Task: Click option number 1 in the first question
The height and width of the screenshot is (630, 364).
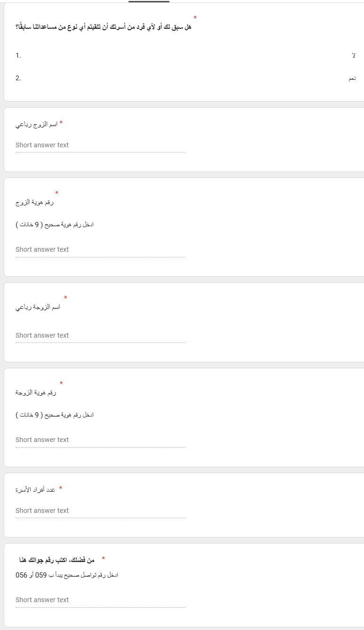Action: click(18, 56)
